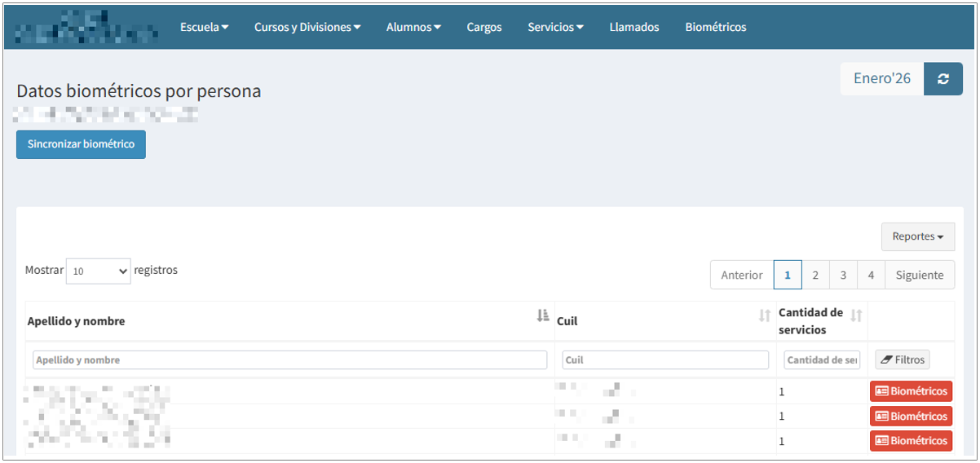The height and width of the screenshot is (463, 980).
Task: Click into the Cuil filter field
Action: tap(664, 359)
